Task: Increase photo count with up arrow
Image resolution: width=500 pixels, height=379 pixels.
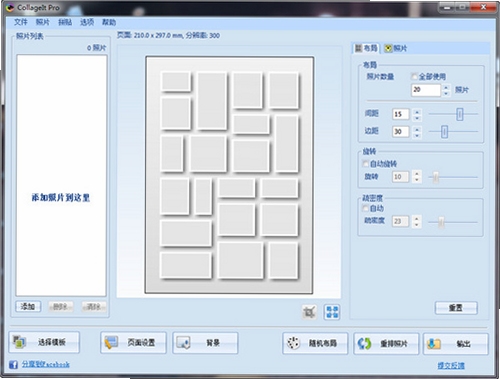Action: click(446, 87)
